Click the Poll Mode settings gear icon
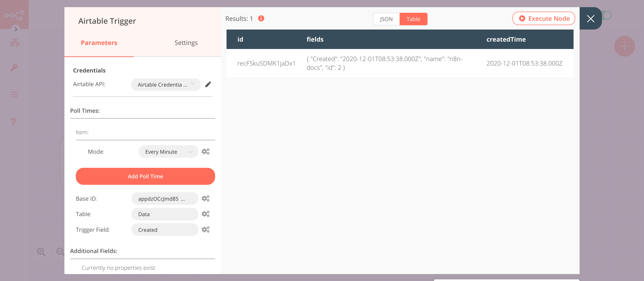 coord(205,151)
